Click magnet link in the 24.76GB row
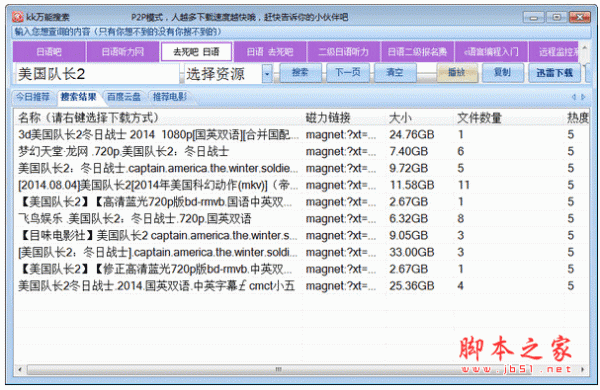This screenshot has width=600, height=390. [341, 134]
